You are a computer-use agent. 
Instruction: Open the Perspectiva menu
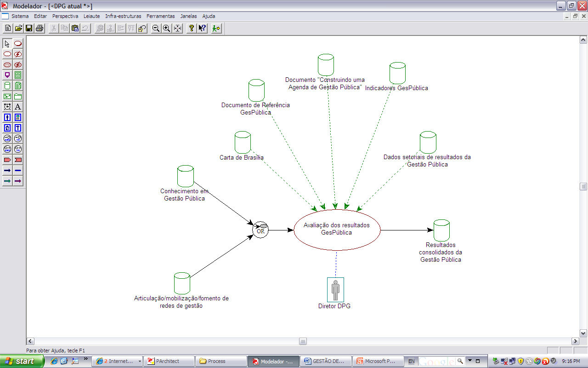pos(65,16)
